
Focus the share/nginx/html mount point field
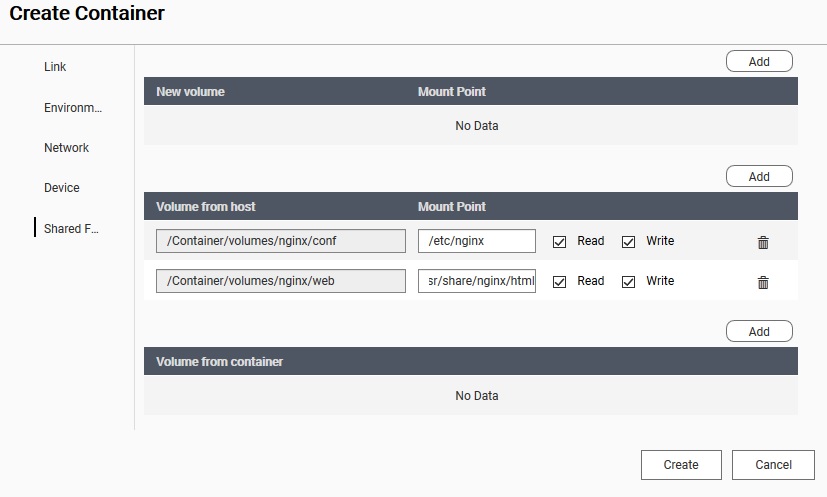click(476, 281)
